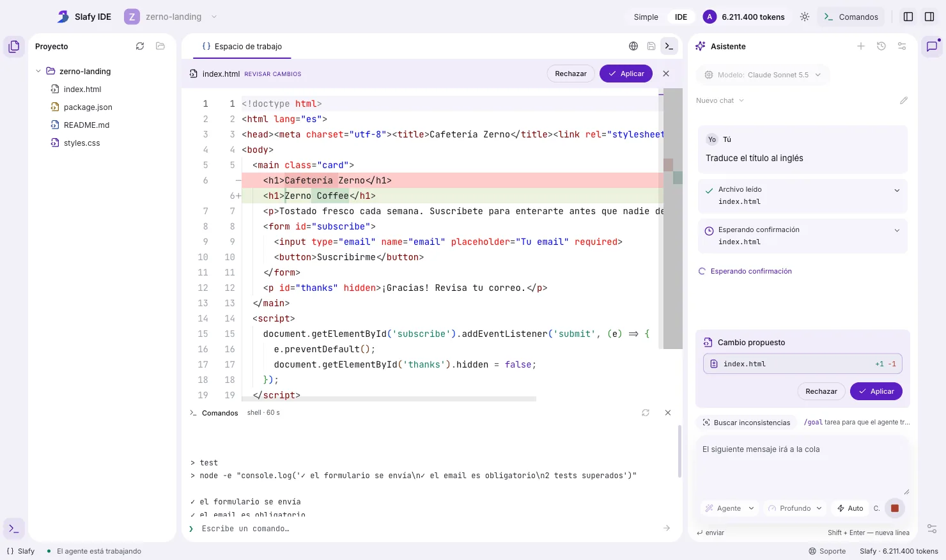Open the zerno-landing project dropdown
This screenshot has height=560, width=946.
click(x=171, y=17)
